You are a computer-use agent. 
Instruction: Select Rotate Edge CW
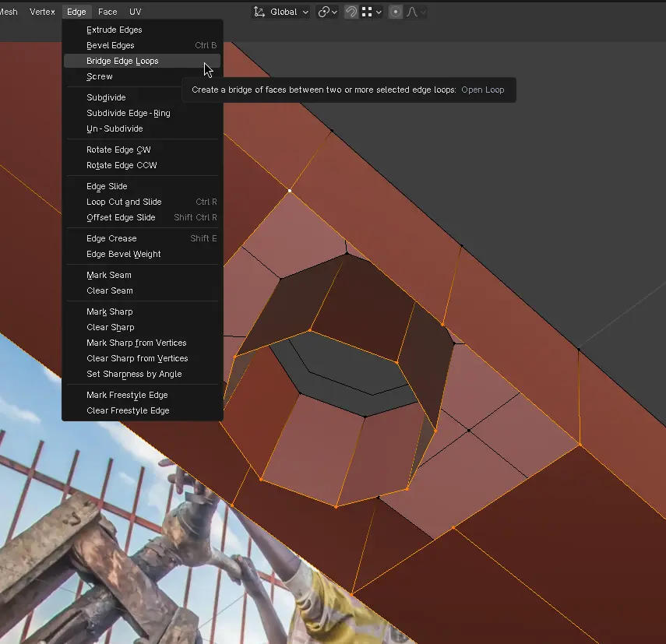[x=143, y=150]
